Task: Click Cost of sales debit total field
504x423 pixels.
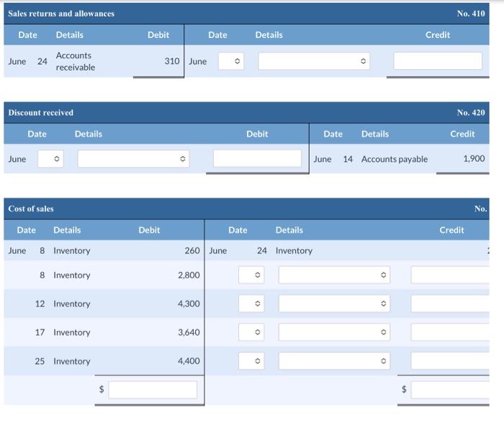Action: click(x=153, y=390)
